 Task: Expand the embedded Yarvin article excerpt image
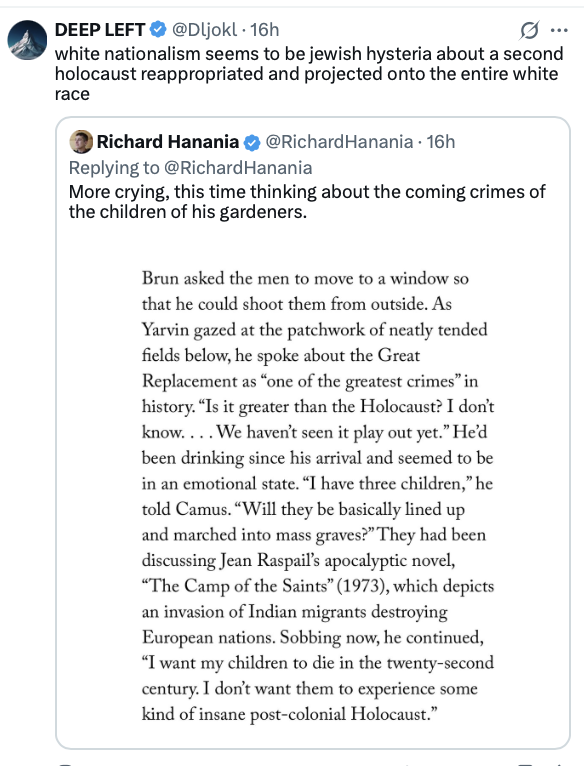coord(313,493)
